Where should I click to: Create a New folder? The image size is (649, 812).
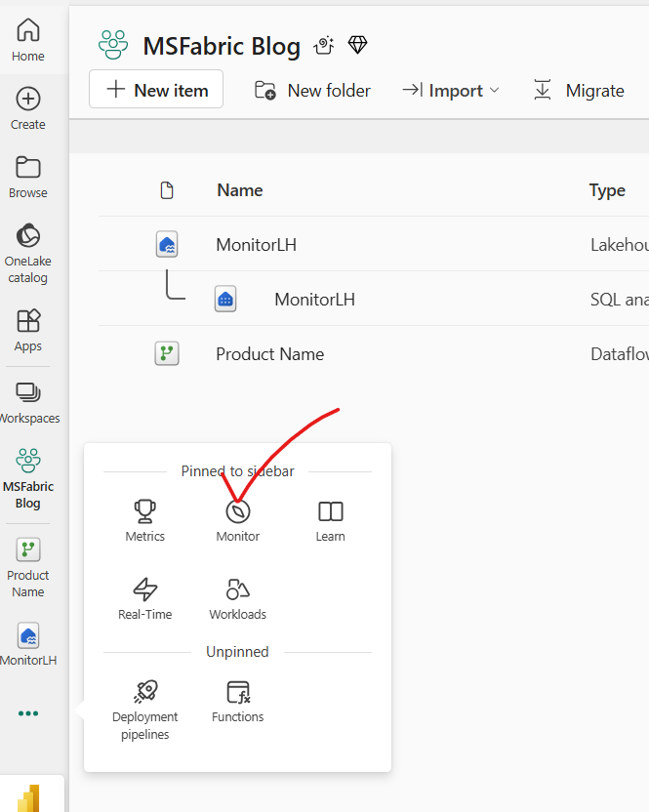tap(312, 91)
